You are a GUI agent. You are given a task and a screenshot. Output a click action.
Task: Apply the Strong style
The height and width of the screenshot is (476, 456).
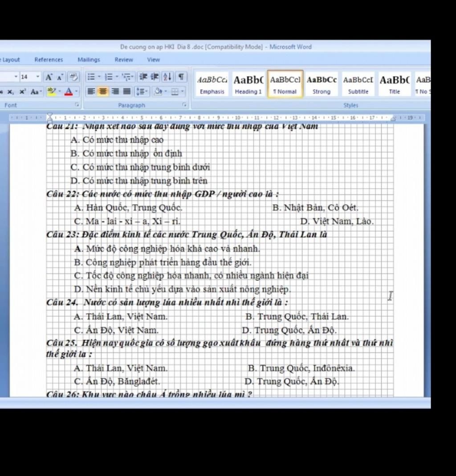(x=322, y=85)
